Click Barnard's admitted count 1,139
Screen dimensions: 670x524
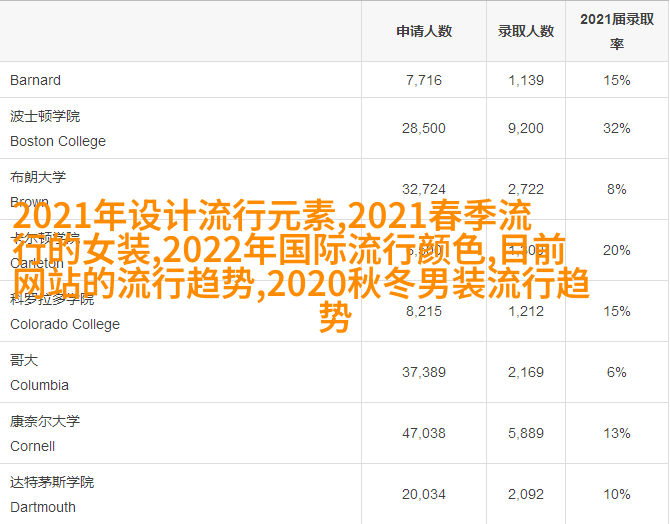[x=526, y=80]
